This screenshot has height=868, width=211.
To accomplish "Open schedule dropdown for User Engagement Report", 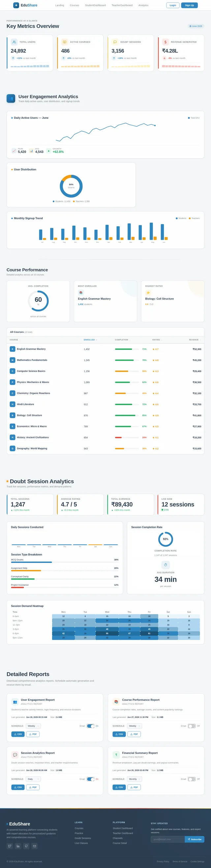I will [x=33, y=726].
